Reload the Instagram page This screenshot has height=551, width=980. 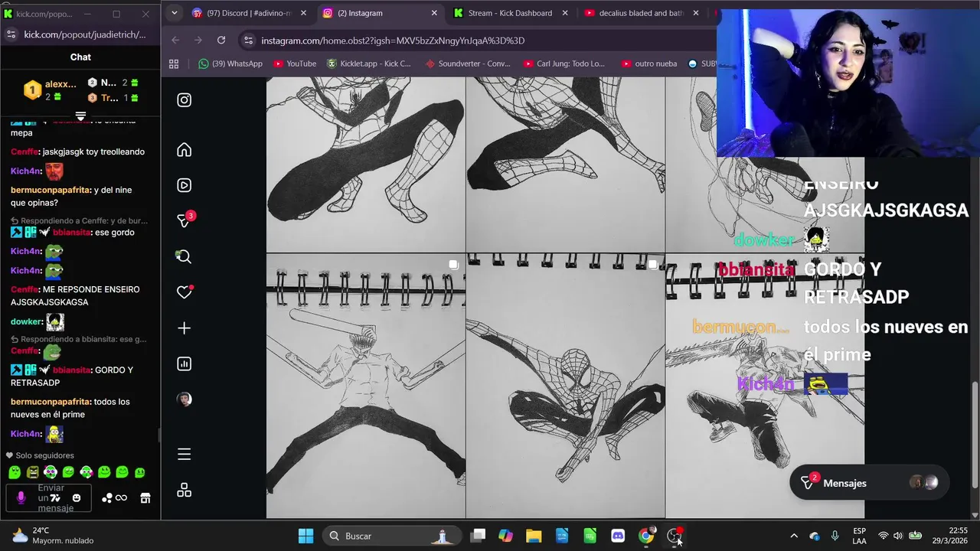(x=221, y=41)
